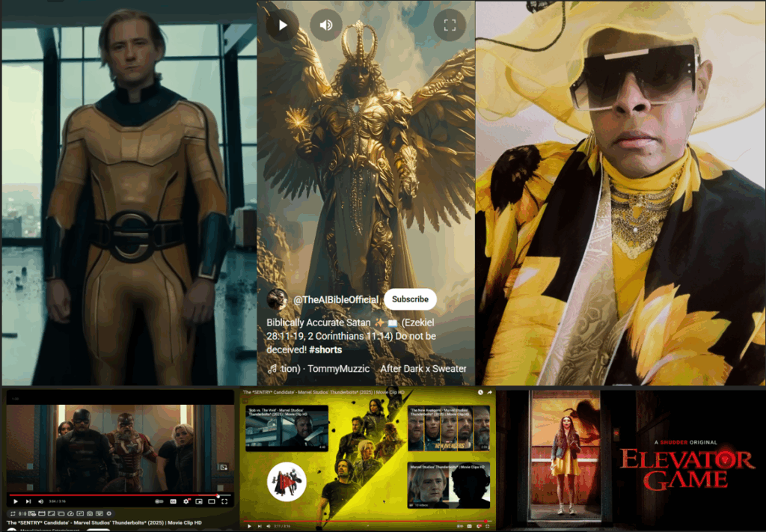The height and width of the screenshot is (532, 766).
Task: Switch to theater mode in elevator player
Action: coord(212,501)
